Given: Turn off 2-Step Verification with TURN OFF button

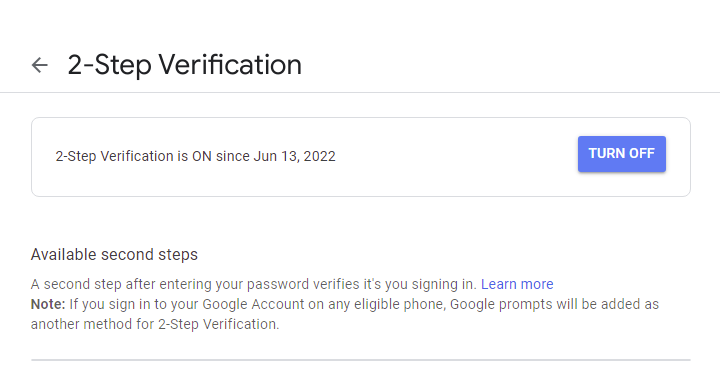Looking at the screenshot, I should point(622,154).
